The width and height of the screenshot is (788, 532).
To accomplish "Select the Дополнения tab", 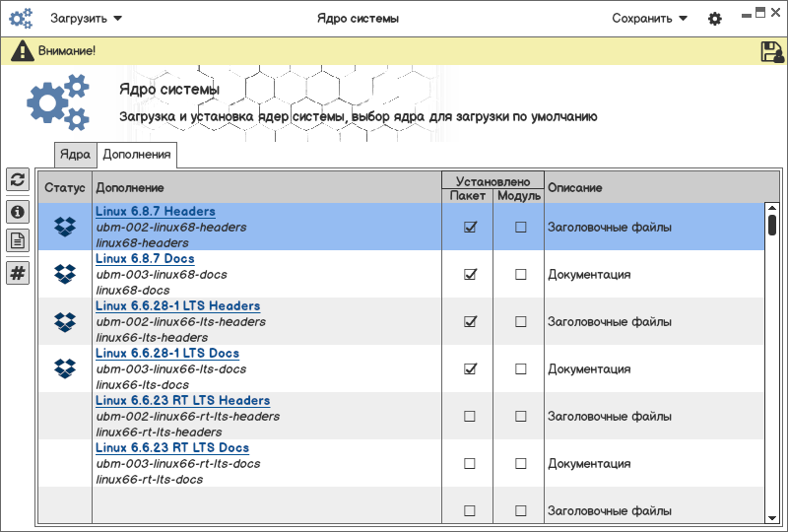I will [x=137, y=155].
